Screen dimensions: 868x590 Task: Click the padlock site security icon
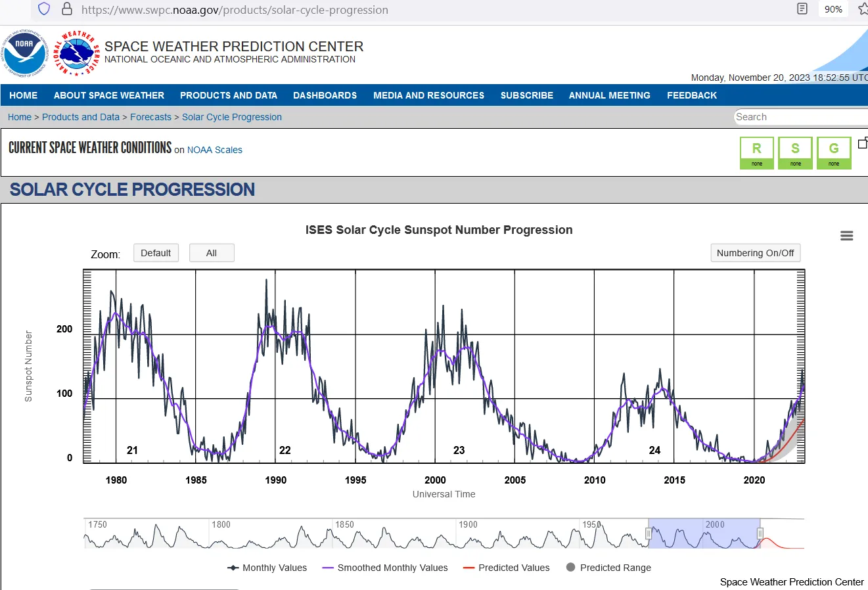[66, 9]
